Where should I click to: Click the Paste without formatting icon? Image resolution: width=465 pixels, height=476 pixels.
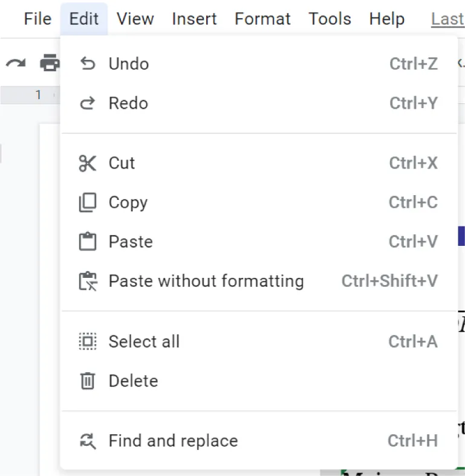(x=88, y=281)
